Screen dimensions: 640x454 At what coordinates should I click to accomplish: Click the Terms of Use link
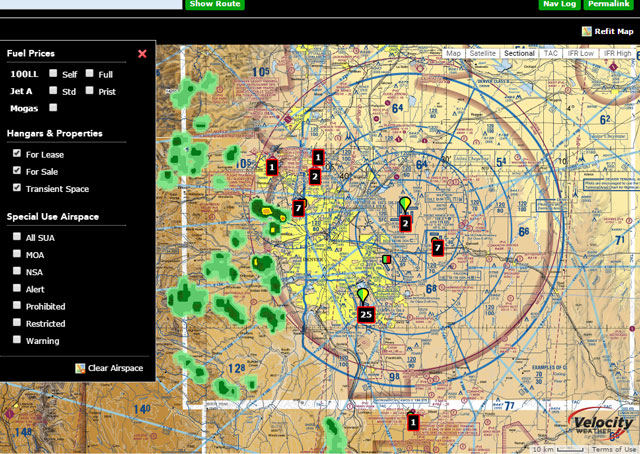pos(613,450)
